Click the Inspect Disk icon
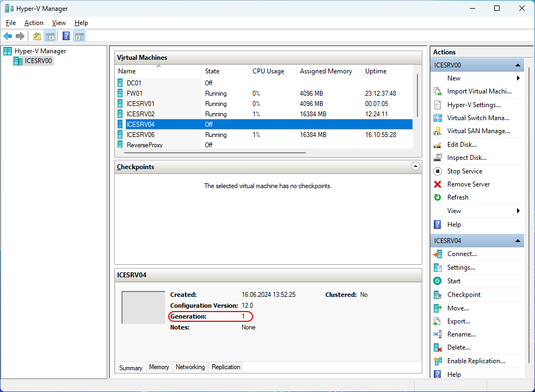The height and width of the screenshot is (392, 535). [438, 158]
